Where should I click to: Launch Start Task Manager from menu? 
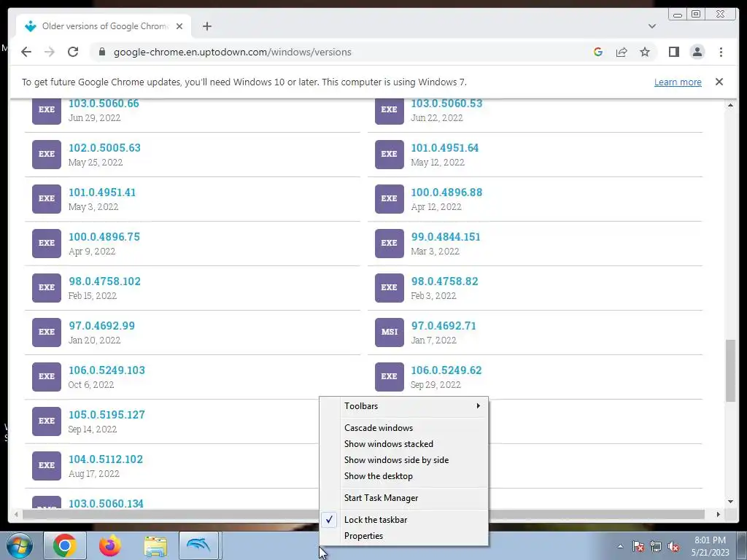pyautogui.click(x=403, y=497)
